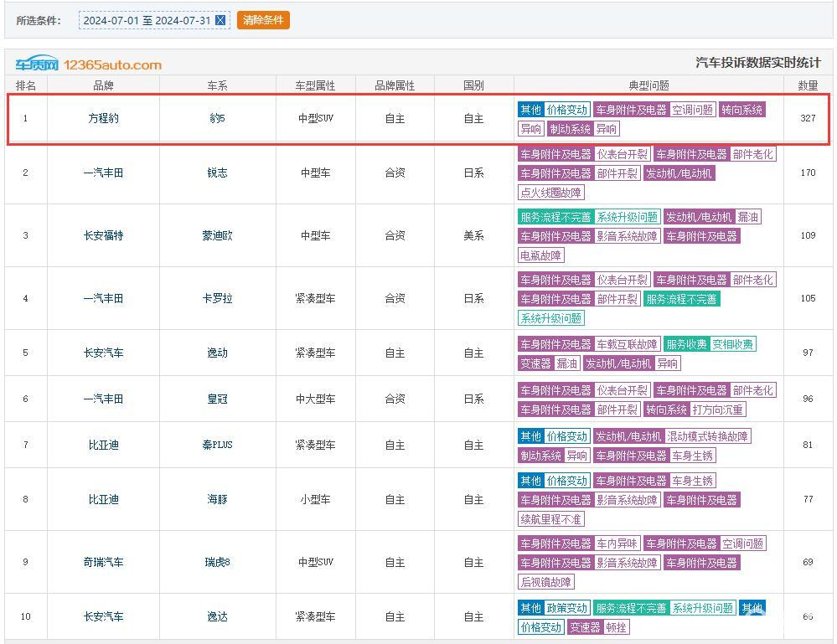Click the 车型属性 column header

[315, 85]
